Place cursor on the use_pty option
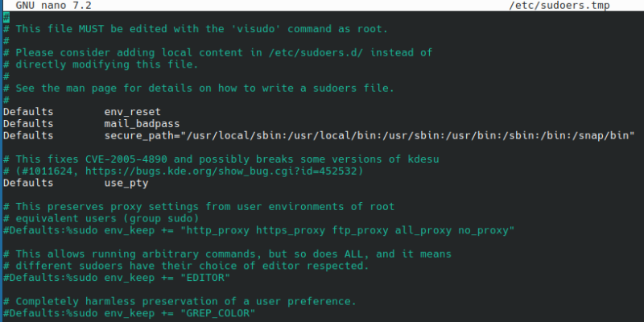The height and width of the screenshot is (322, 644). pos(128,183)
